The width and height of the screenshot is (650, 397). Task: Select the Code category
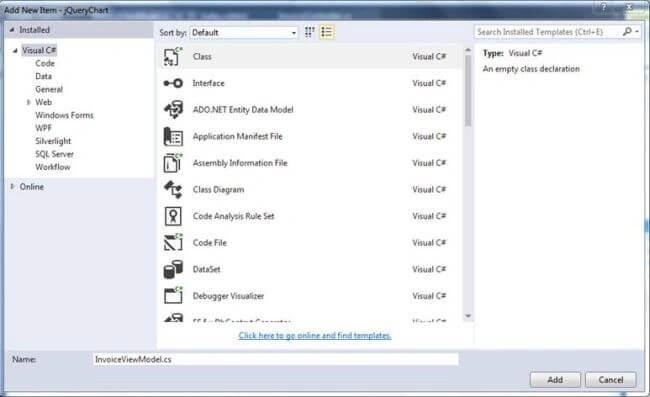coord(45,63)
